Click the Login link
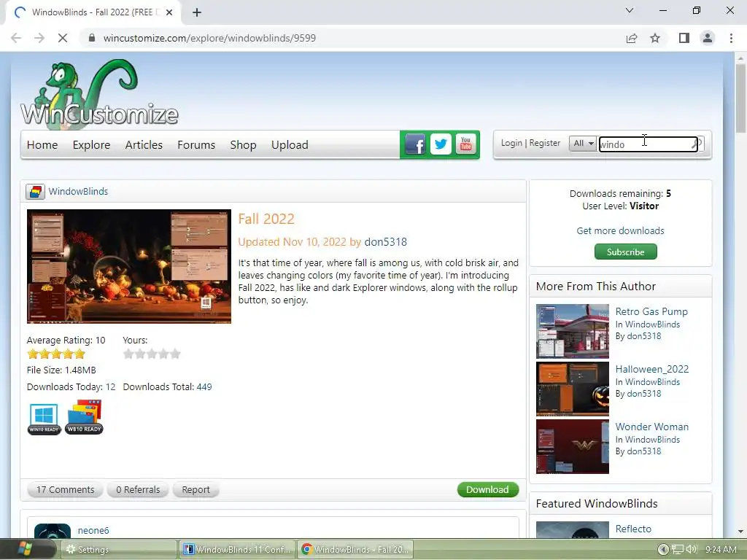This screenshot has height=560, width=747. (x=511, y=143)
